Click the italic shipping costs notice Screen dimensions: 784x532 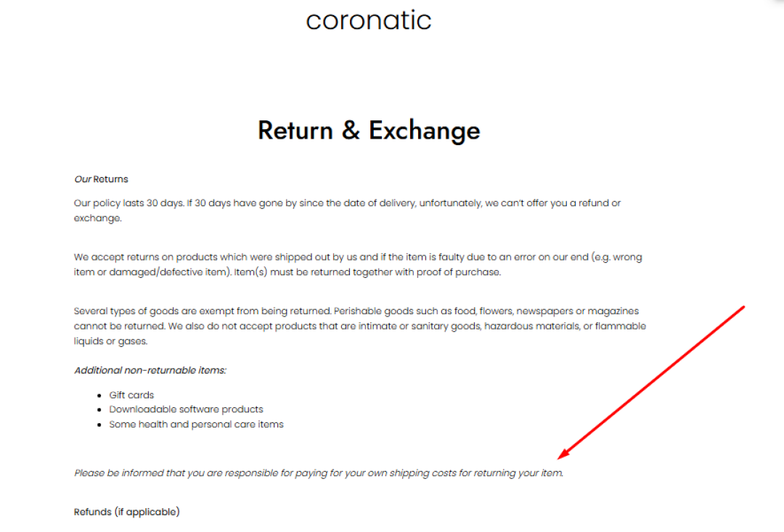click(x=318, y=473)
